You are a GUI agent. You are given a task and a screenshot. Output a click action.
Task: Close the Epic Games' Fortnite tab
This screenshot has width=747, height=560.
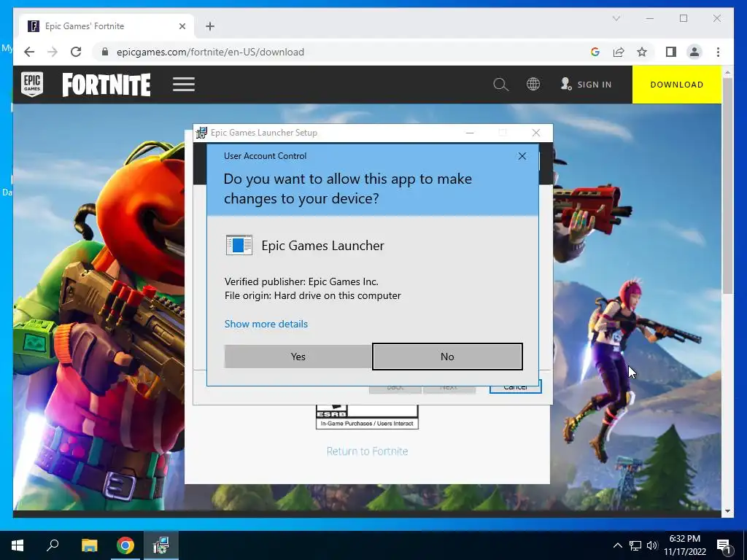[x=182, y=26]
